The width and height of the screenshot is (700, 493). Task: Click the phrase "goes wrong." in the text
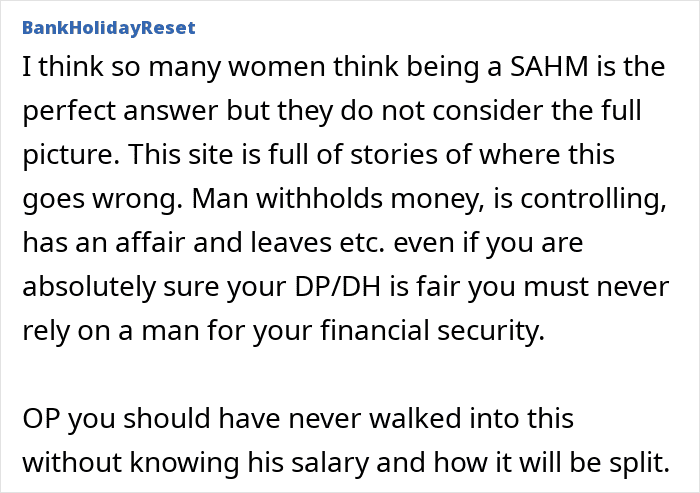pyautogui.click(x=103, y=199)
